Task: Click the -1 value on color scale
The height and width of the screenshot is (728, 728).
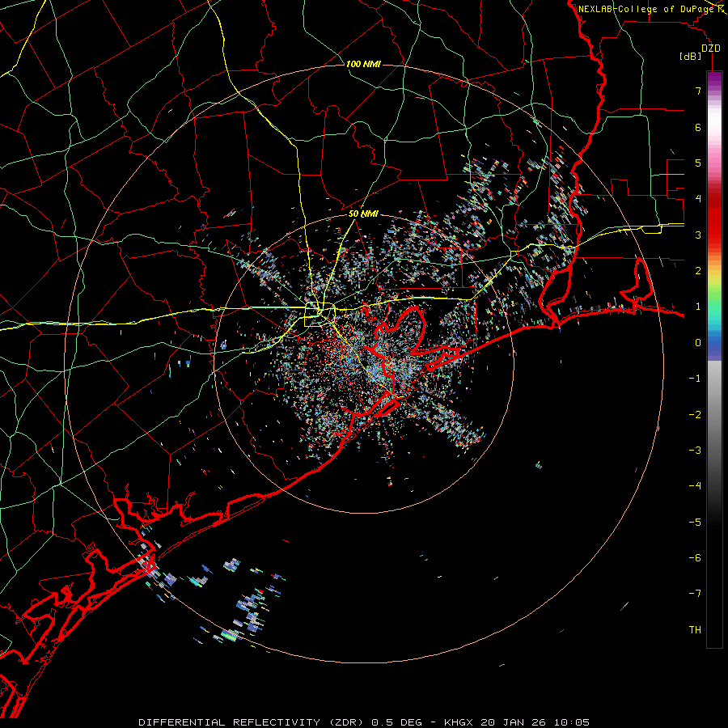Action: [696, 379]
